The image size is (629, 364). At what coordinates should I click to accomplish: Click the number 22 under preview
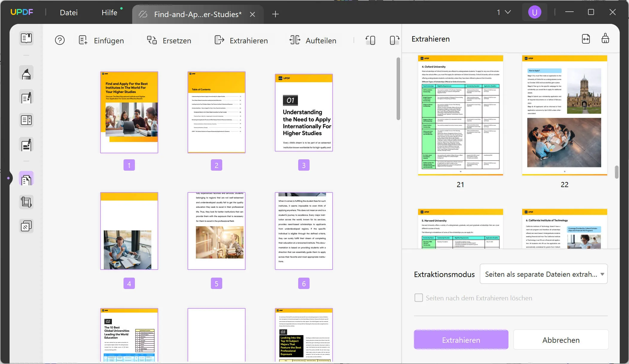point(564,185)
